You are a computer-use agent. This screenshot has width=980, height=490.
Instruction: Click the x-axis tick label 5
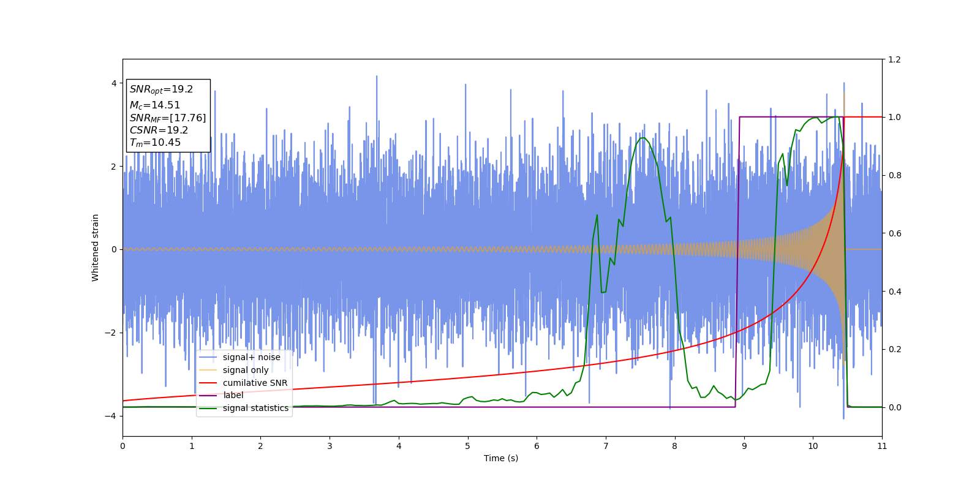coord(467,446)
